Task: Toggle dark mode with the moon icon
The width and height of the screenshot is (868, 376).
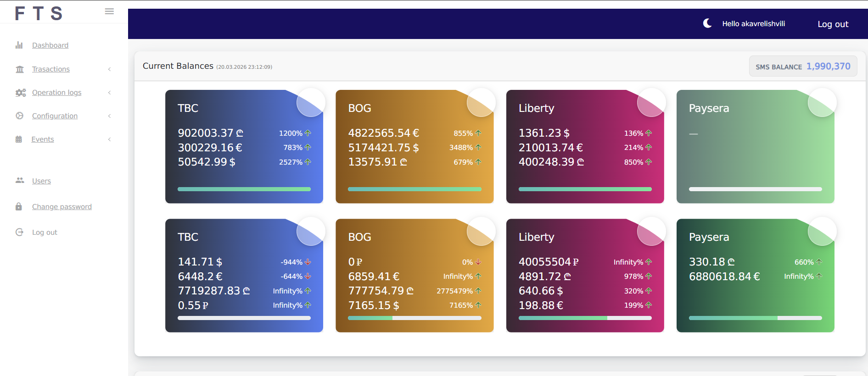Action: (707, 23)
